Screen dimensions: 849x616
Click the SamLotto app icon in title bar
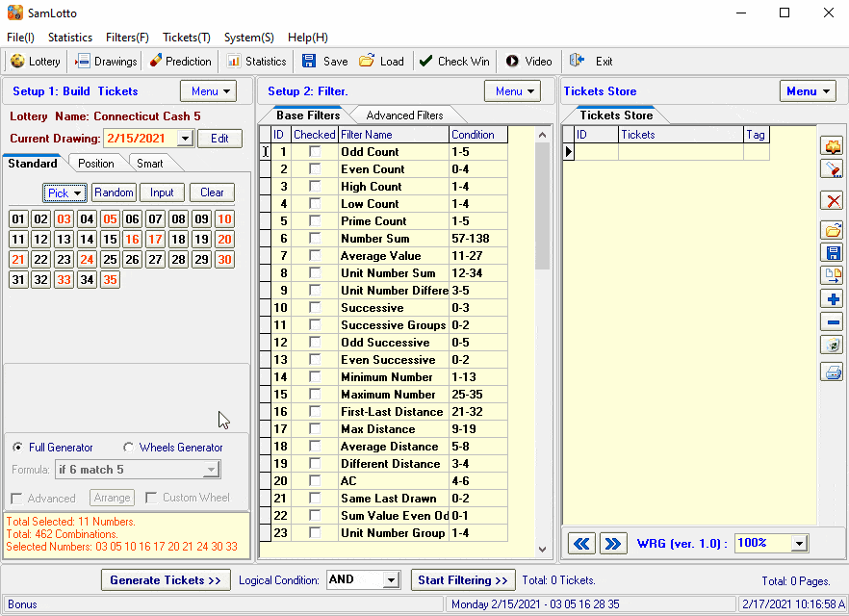click(x=15, y=13)
